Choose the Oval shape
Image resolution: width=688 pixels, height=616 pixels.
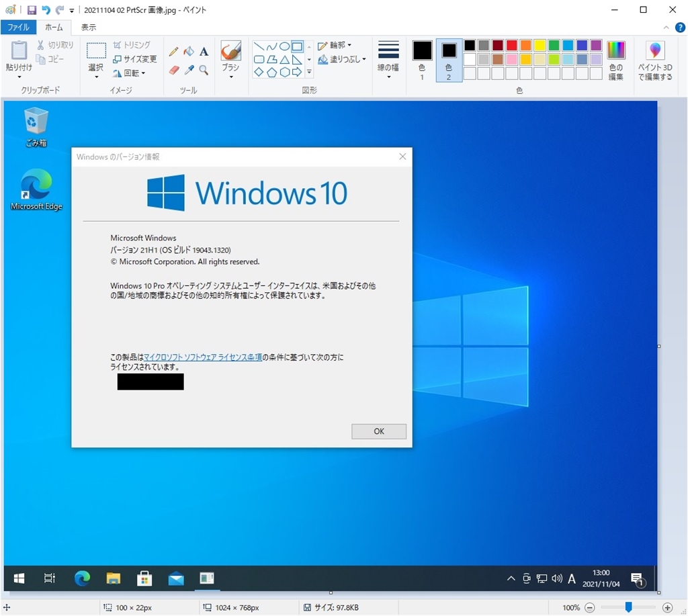coord(284,46)
